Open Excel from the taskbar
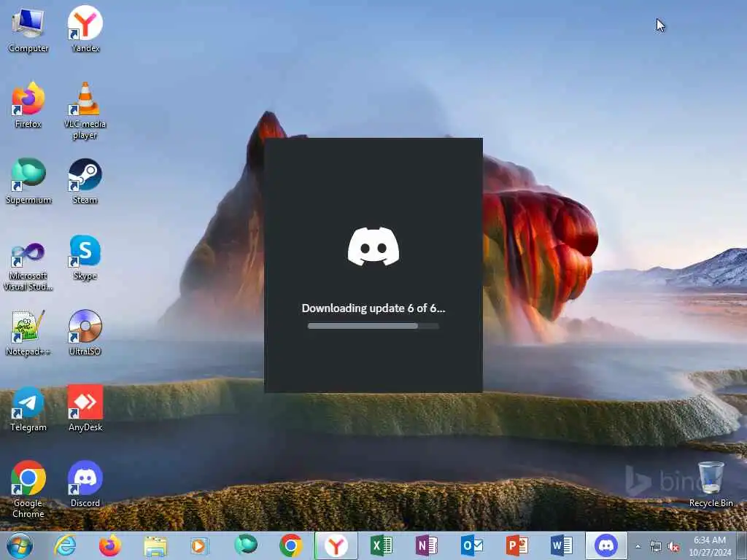747x560 pixels. click(382, 545)
